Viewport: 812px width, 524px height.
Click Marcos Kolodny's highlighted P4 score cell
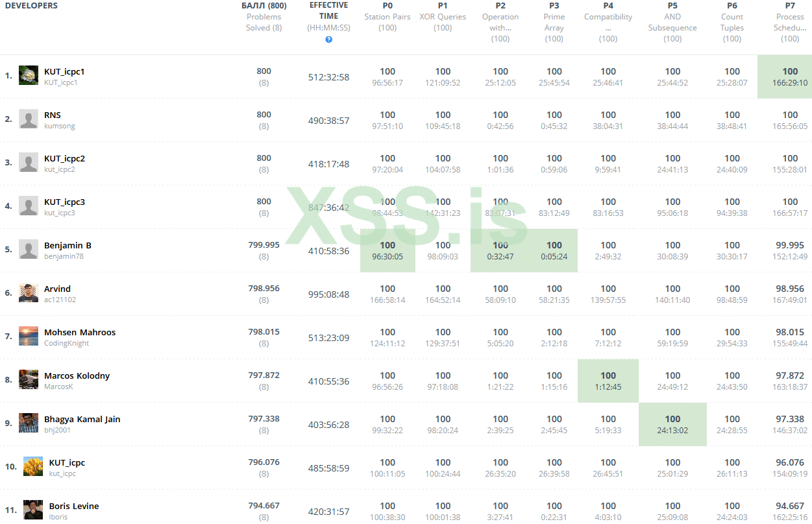pyautogui.click(x=608, y=381)
